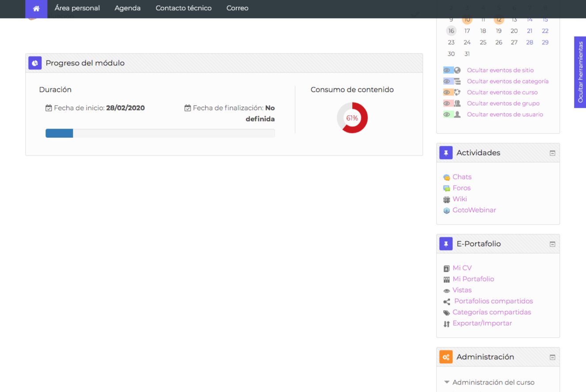Image resolution: width=586 pixels, height=392 pixels.
Task: Collapse the E-Portafolio block
Action: coord(552,244)
